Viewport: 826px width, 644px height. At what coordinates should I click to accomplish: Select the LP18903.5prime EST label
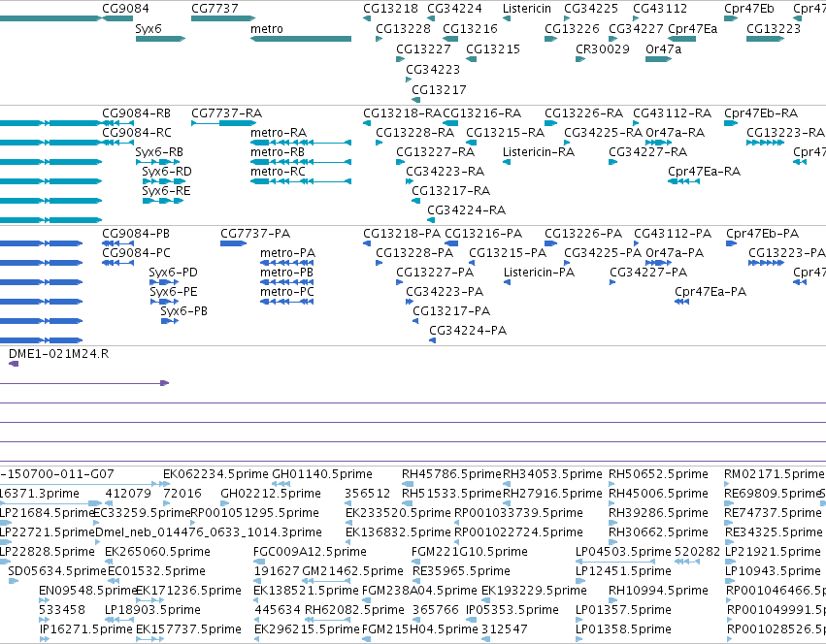pyautogui.click(x=152, y=610)
